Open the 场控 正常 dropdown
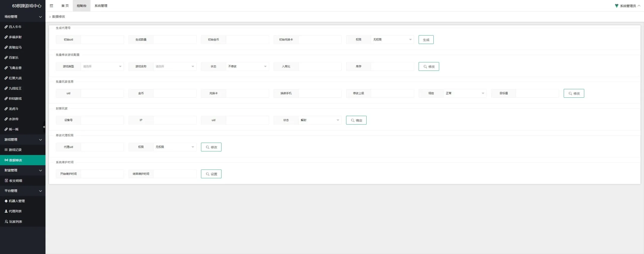This screenshot has height=254, width=644. click(x=465, y=93)
